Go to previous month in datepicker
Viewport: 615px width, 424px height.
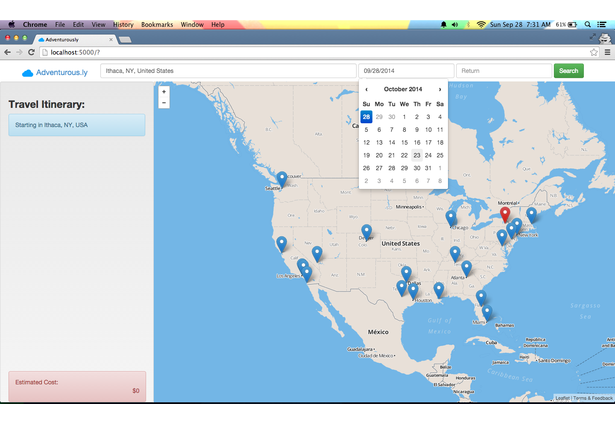tap(366, 89)
